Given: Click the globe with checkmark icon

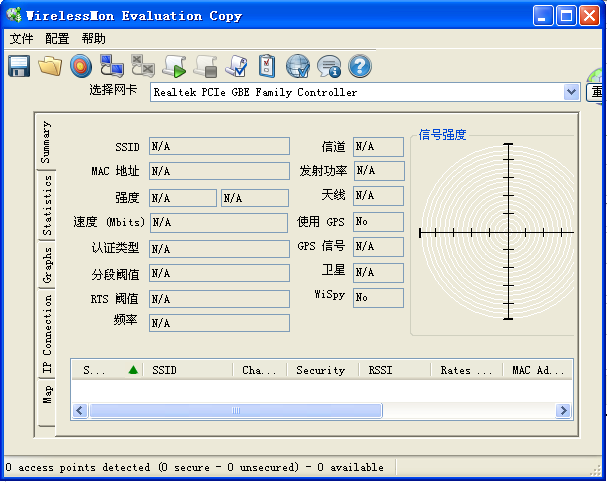Looking at the screenshot, I should tap(298, 66).
